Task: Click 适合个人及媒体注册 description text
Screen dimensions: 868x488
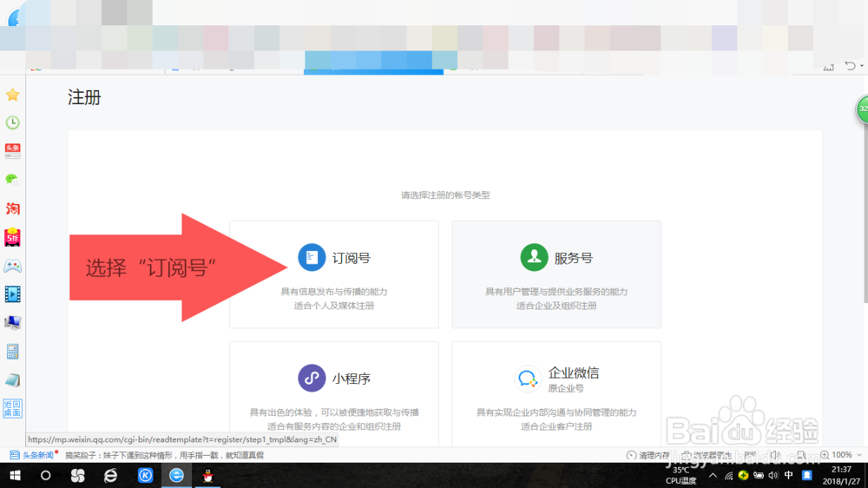Action: pos(334,306)
